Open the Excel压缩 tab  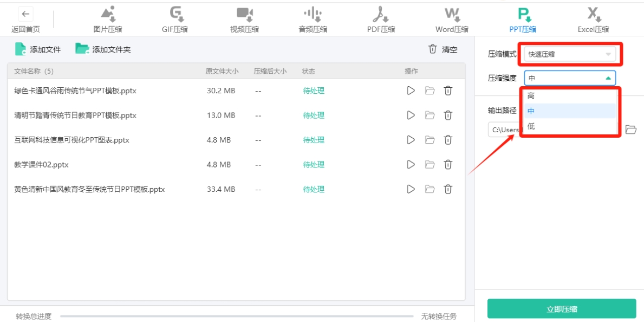click(593, 20)
